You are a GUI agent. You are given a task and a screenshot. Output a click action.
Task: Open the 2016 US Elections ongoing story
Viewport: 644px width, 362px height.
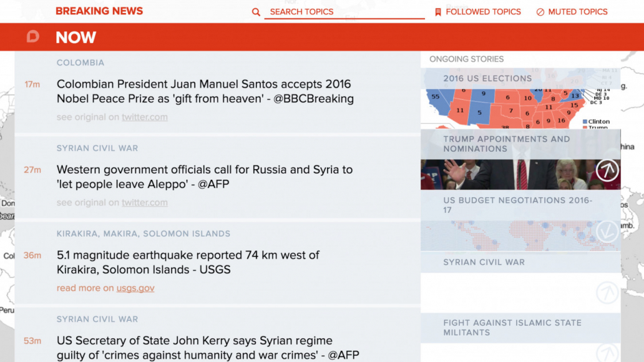click(x=487, y=79)
